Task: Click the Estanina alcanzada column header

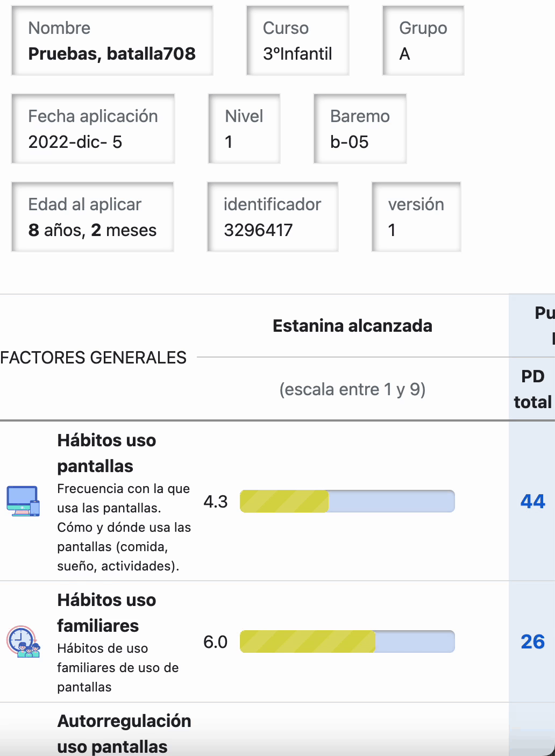Action: coord(352,326)
